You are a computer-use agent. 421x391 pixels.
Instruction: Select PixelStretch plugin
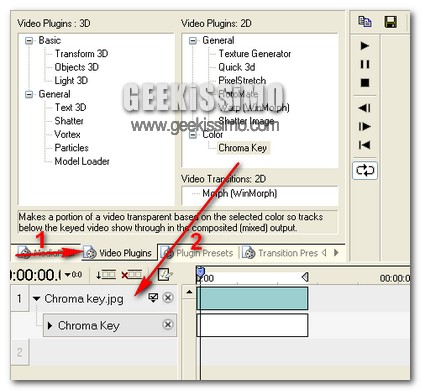[242, 81]
